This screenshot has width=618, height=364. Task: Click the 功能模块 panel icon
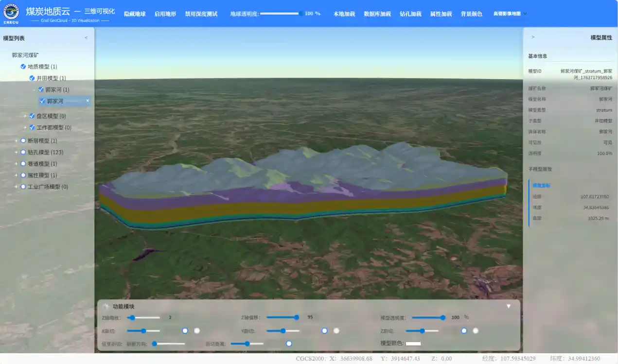106,307
